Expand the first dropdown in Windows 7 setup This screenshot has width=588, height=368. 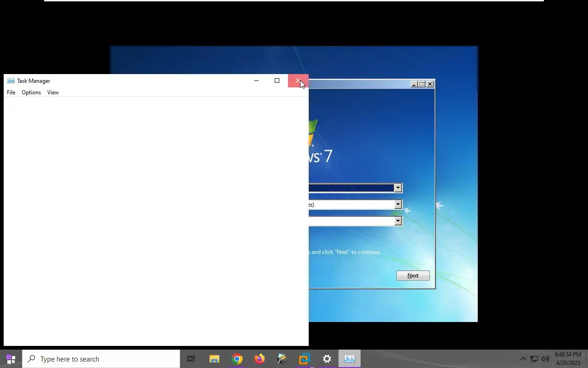click(398, 188)
